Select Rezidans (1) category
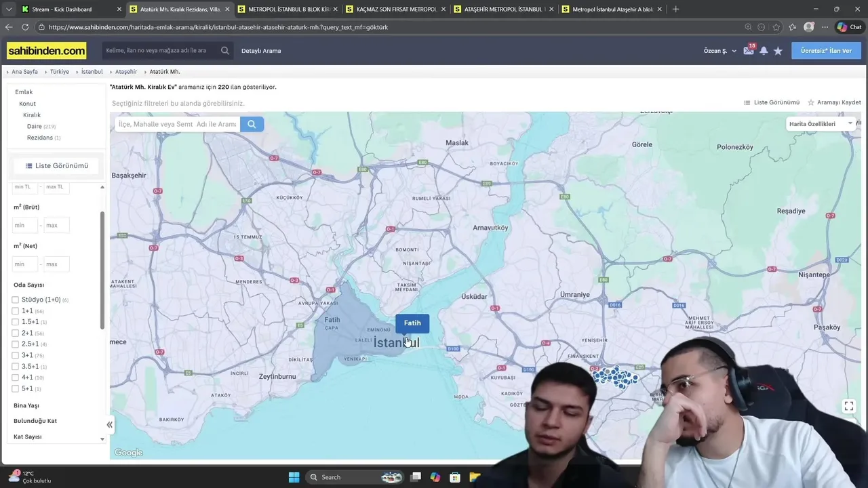 pos(44,138)
